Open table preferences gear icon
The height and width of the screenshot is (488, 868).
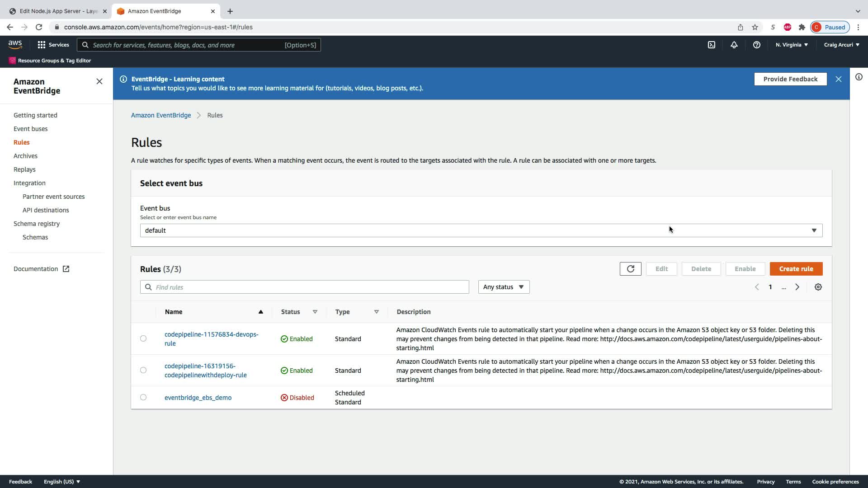[818, 287]
